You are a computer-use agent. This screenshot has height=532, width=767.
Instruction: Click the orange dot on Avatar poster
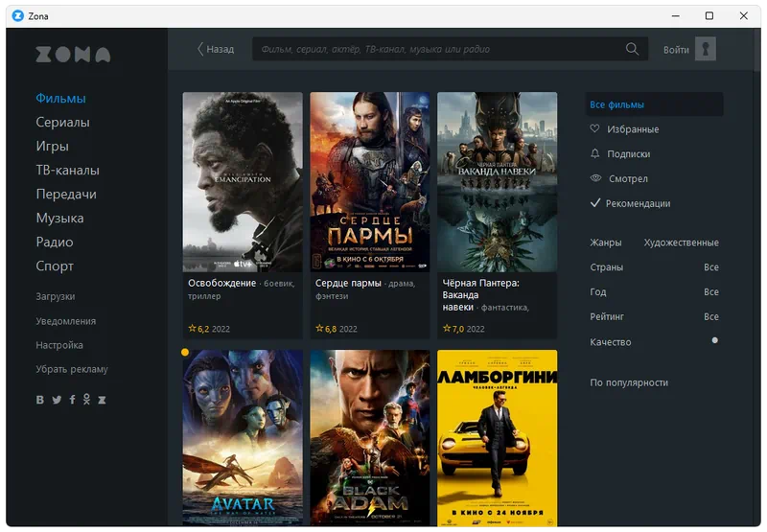click(x=185, y=352)
